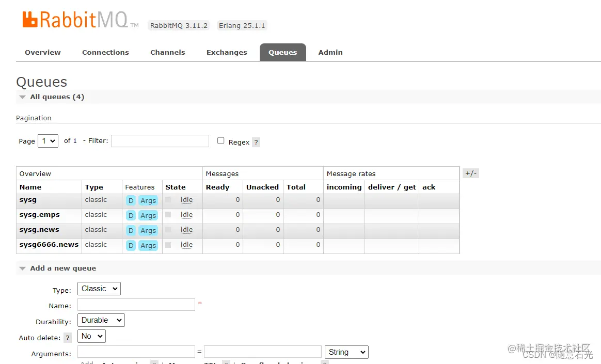This screenshot has width=601, height=364.
Task: Click the Args badge in sysg6666.news row
Action: click(x=148, y=245)
